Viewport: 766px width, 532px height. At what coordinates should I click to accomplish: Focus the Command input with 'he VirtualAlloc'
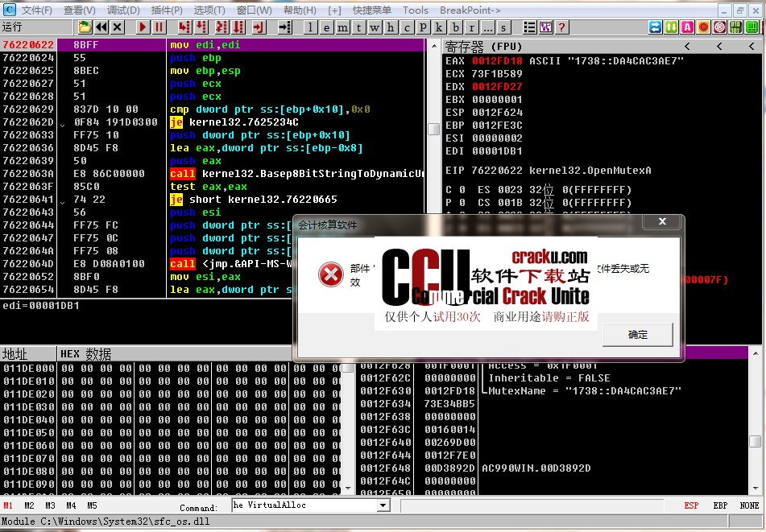(x=304, y=505)
